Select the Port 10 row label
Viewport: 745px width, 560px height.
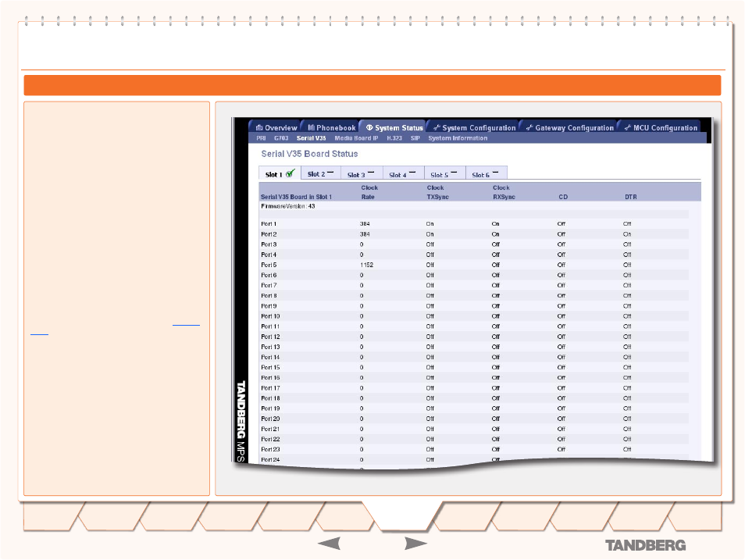coord(270,316)
